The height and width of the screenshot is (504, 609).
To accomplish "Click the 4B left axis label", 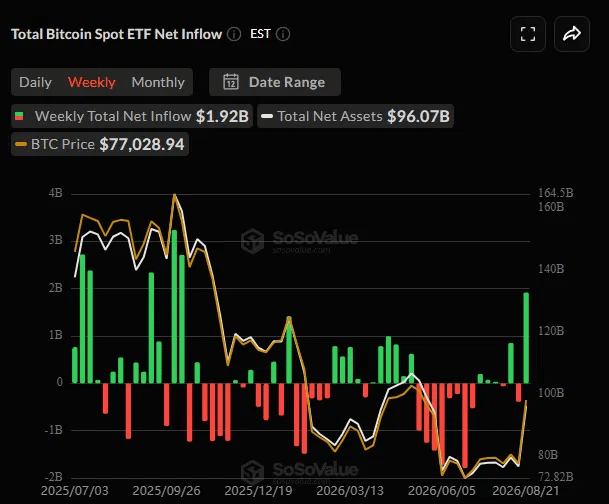I will (56, 193).
